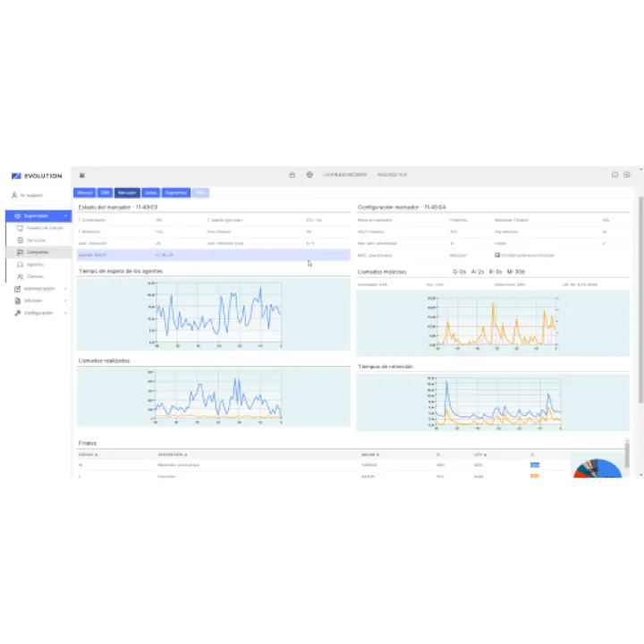Click the globe language icon
This screenshot has height=644, width=644.
(x=309, y=175)
